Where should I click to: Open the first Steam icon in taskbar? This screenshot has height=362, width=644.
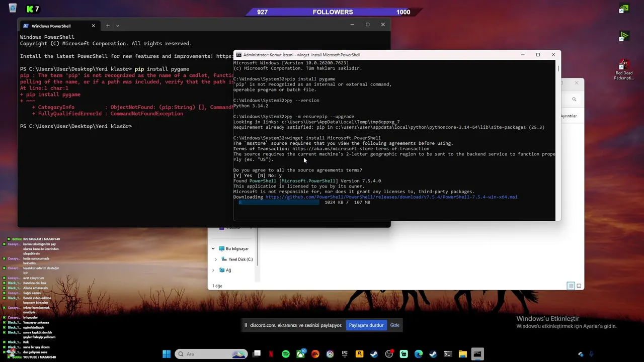[x=374, y=354]
